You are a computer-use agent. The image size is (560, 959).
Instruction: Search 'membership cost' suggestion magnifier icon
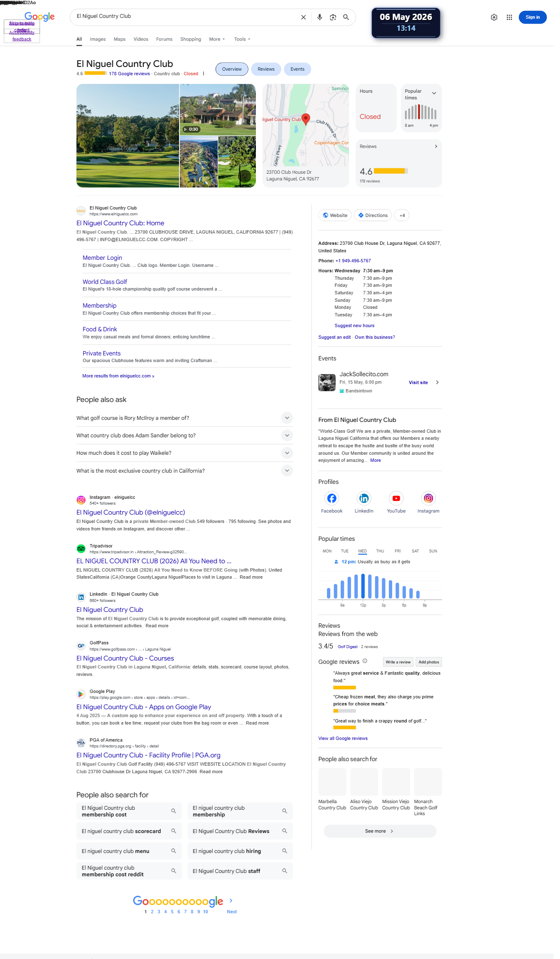pyautogui.click(x=174, y=811)
